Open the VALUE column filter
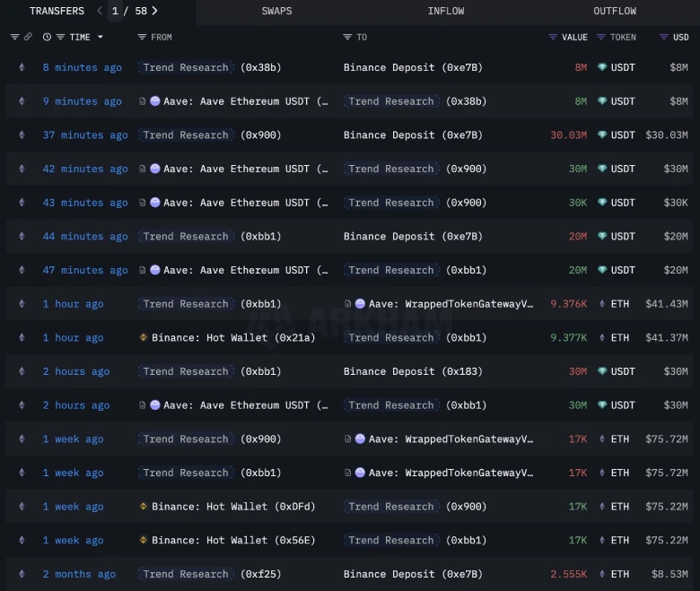This screenshot has width=700, height=591. click(553, 37)
